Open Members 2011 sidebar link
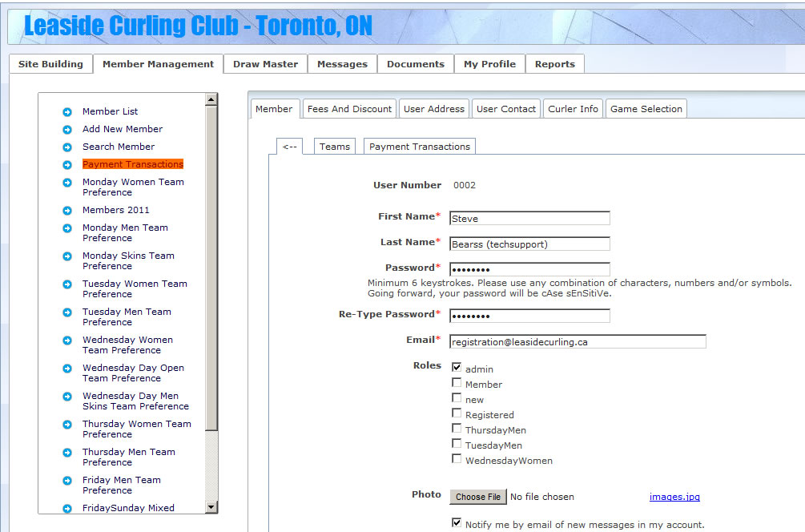The height and width of the screenshot is (532, 805). tap(116, 210)
